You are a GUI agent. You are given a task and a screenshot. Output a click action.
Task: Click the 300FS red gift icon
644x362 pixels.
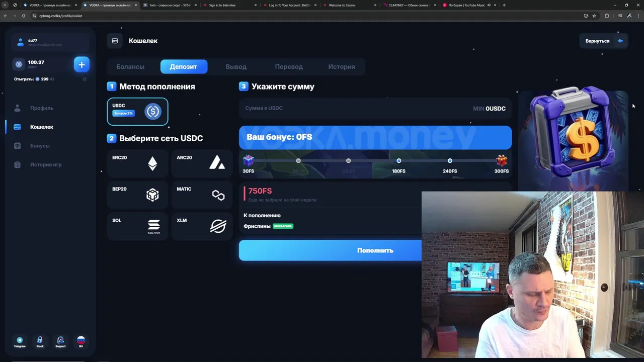click(502, 160)
